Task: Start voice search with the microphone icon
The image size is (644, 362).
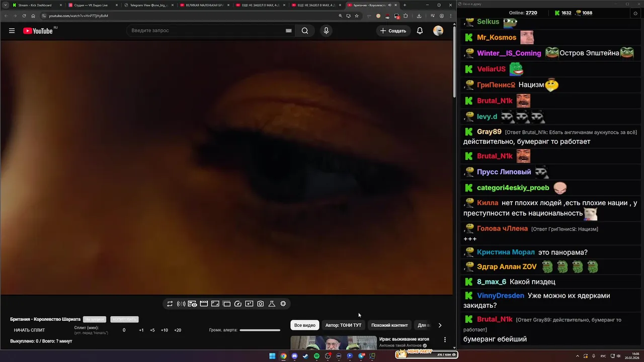Action: [326, 31]
